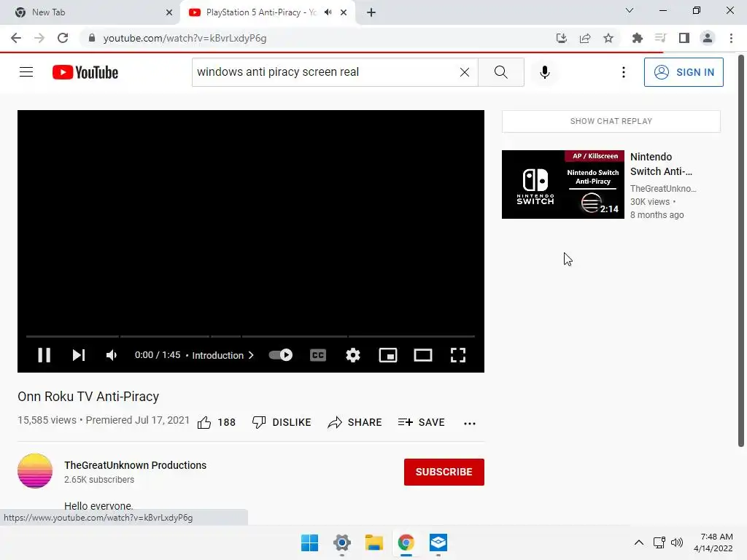Viewport: 747px width, 560px height.
Task: Go to the YouTube home logo
Action: click(85, 72)
